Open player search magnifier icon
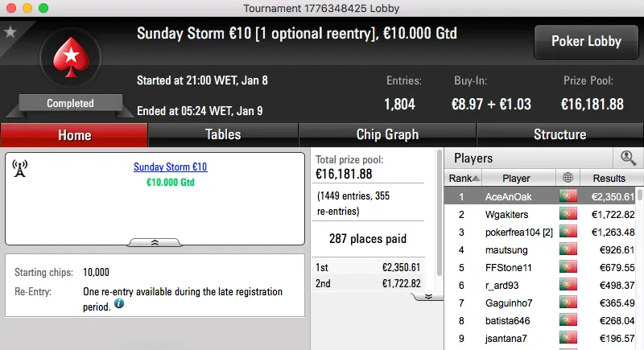 [x=628, y=159]
